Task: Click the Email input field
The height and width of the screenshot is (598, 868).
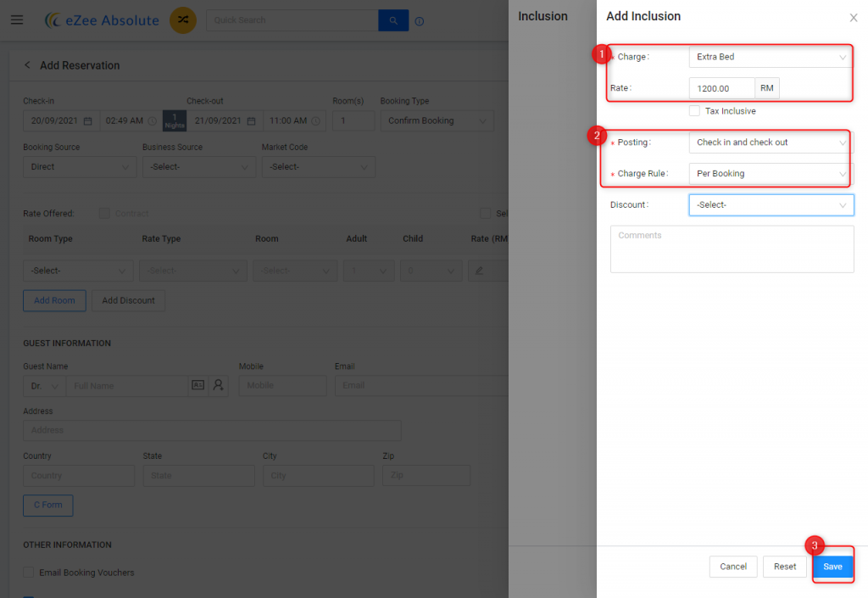Action: tap(421, 385)
